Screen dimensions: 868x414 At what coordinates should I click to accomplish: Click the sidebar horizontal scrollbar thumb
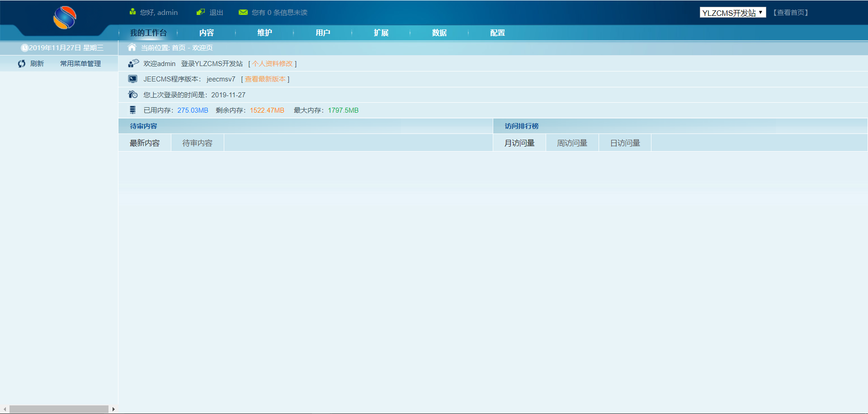coord(59,409)
